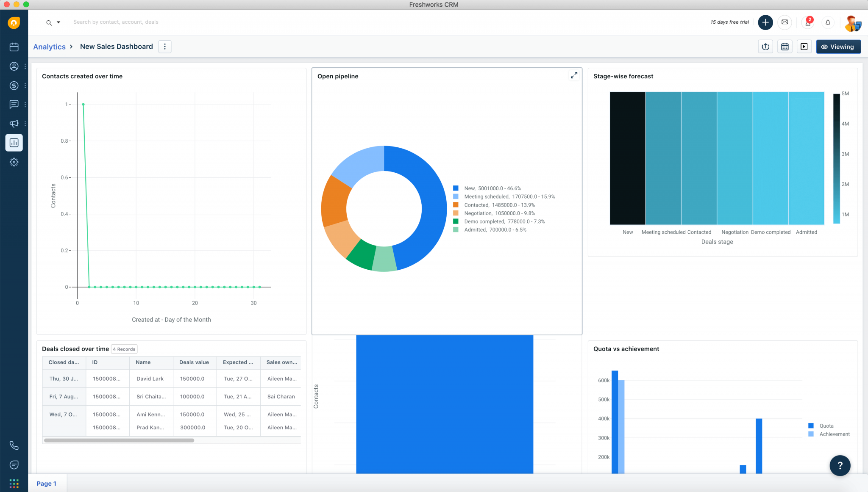Viewport: 868px width, 492px height.
Task: Navigate back to Analytics breadcrumb link
Action: tap(50, 47)
